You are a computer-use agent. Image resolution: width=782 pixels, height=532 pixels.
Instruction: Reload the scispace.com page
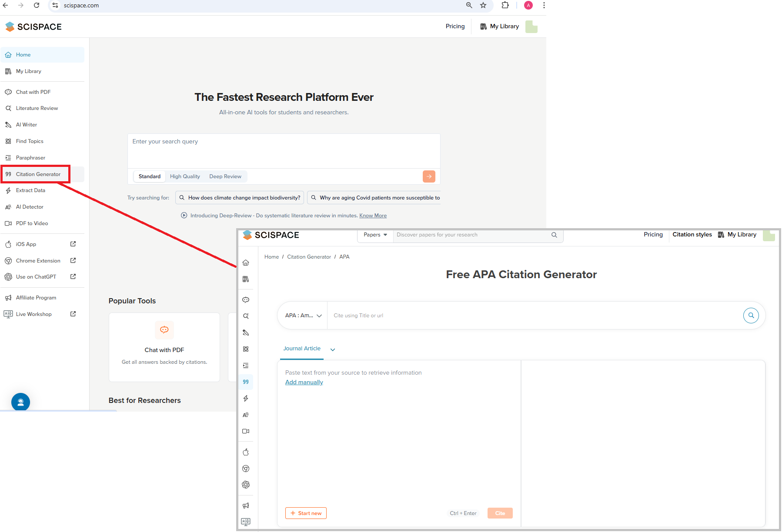[37, 5]
